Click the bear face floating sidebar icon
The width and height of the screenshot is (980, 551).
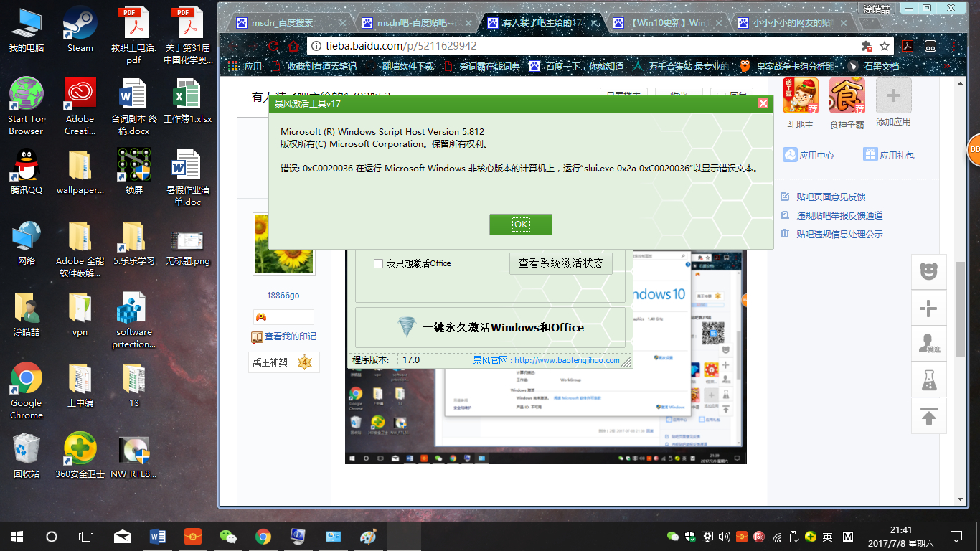tap(929, 272)
